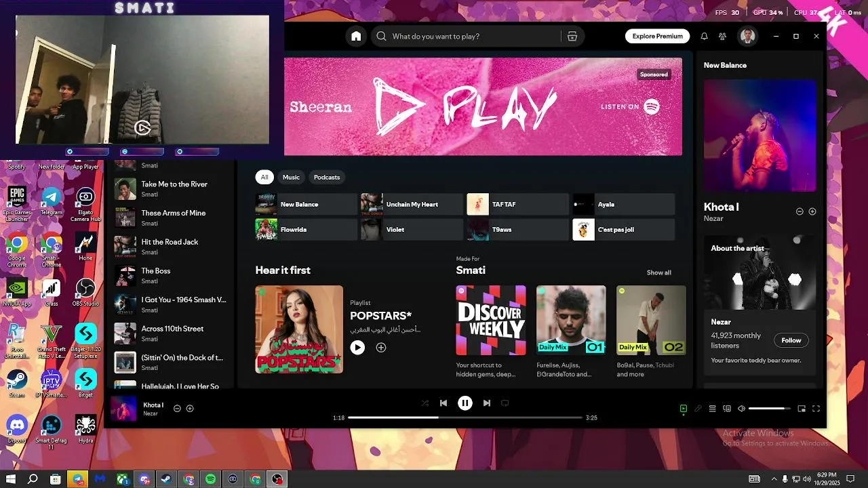Adjust the Spotify volume slider
Image resolution: width=868 pixels, height=488 pixels.
pyautogui.click(x=770, y=409)
